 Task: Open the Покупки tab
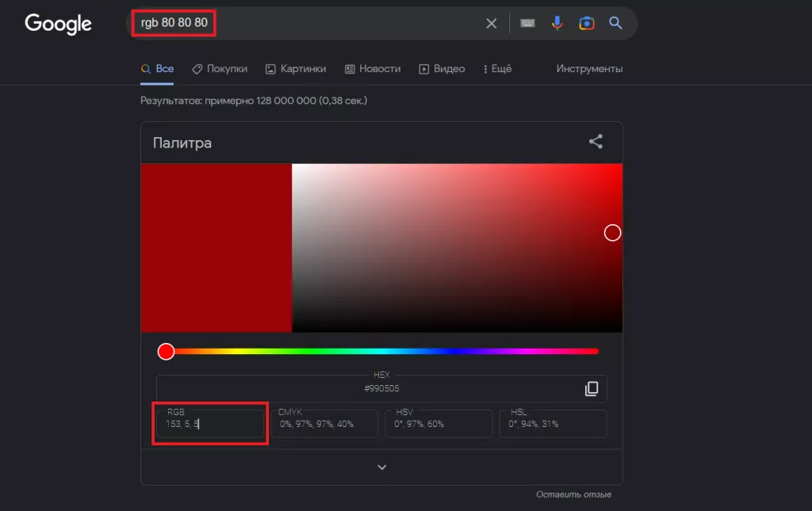(220, 69)
